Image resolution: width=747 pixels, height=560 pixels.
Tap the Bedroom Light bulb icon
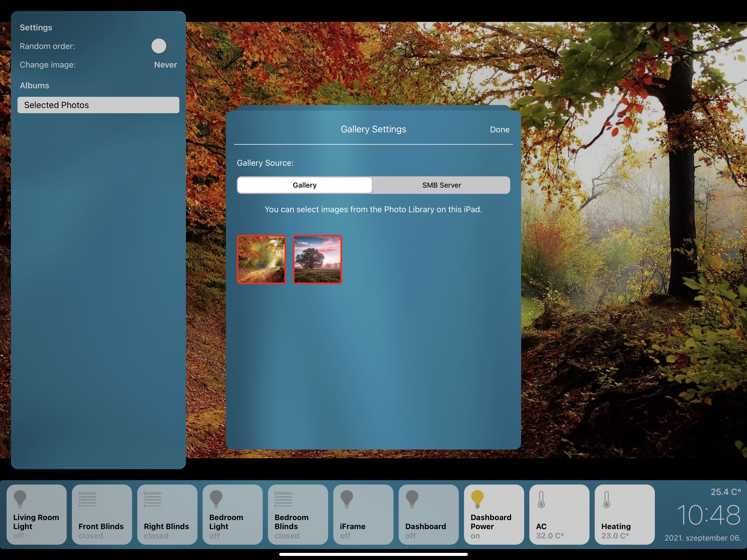(x=216, y=499)
